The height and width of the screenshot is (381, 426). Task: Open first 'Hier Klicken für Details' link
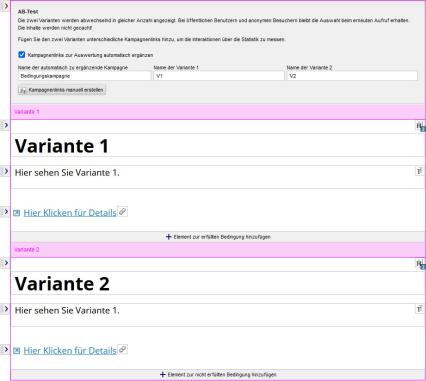point(70,213)
